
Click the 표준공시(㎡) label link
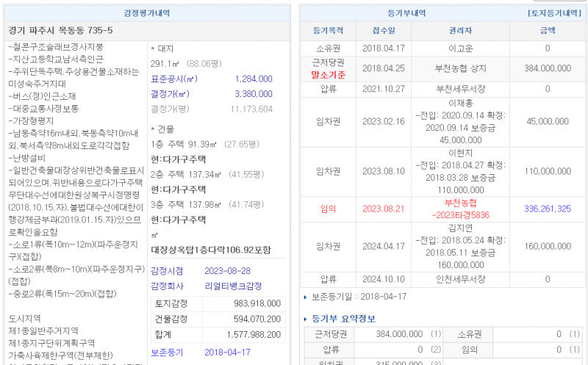[x=173, y=79]
